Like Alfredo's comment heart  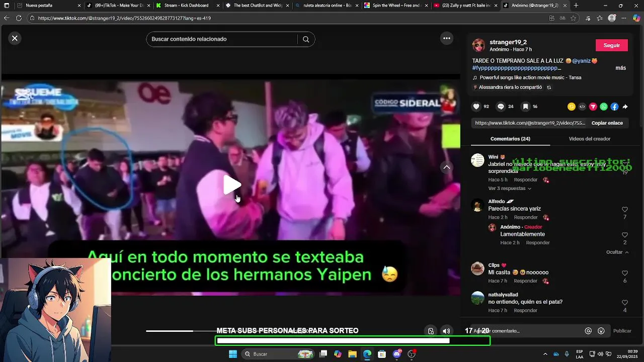625,209
